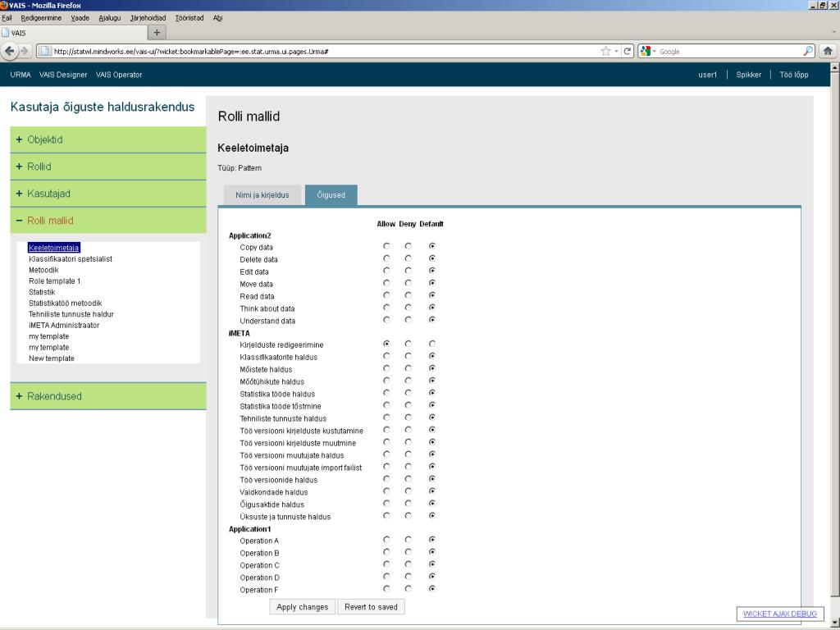
Task: Select Klassifikaatori spetsialist template
Action: tap(71, 258)
